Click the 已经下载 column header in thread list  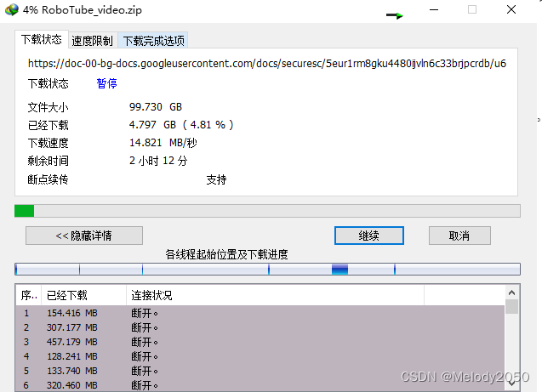(84, 295)
